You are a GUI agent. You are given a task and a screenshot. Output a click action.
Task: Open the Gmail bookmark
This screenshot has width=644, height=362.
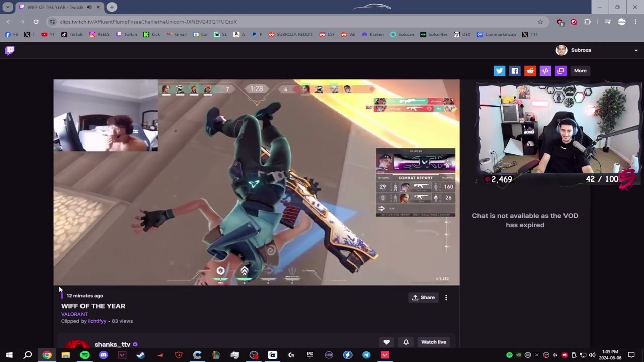176,34
